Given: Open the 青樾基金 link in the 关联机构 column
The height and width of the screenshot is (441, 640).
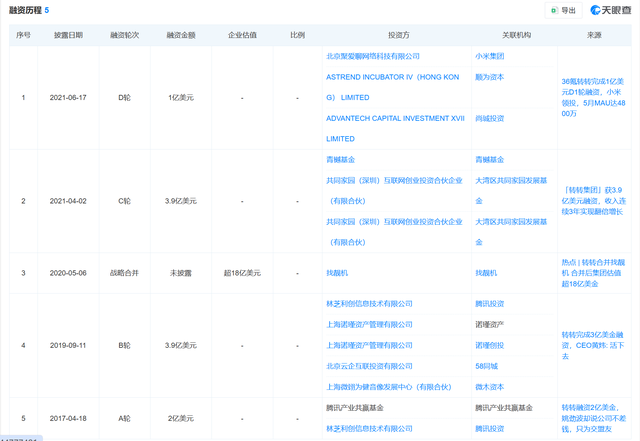Looking at the screenshot, I should 489,160.
